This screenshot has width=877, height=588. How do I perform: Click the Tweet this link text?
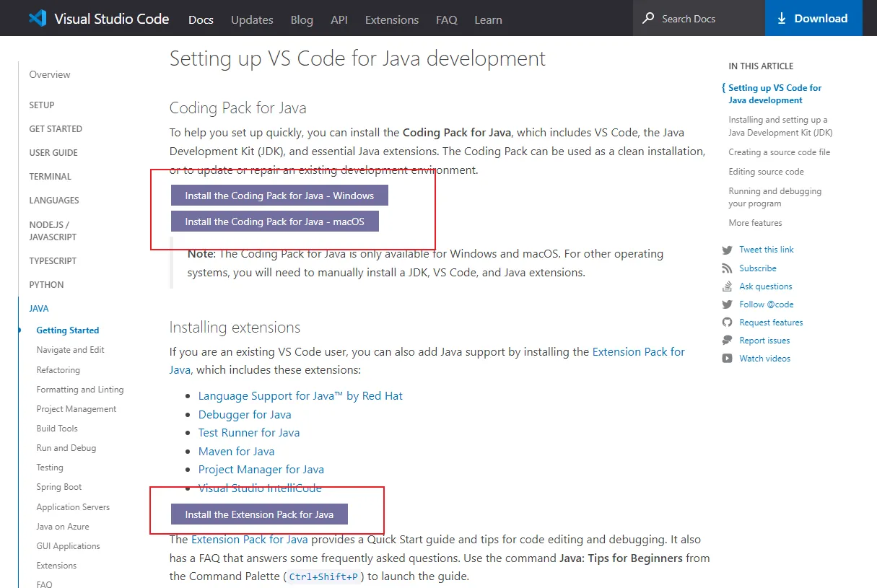[x=767, y=250]
